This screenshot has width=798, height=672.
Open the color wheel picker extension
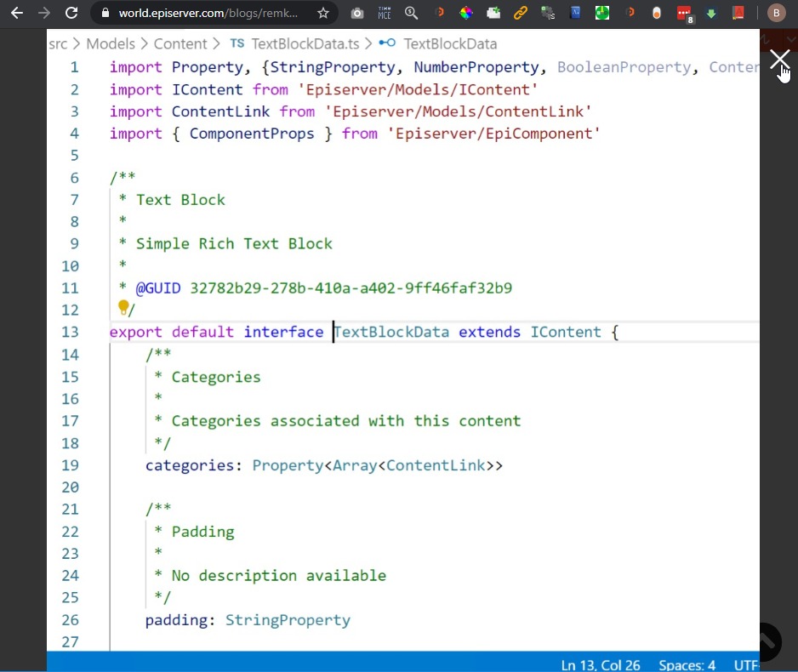tap(466, 13)
